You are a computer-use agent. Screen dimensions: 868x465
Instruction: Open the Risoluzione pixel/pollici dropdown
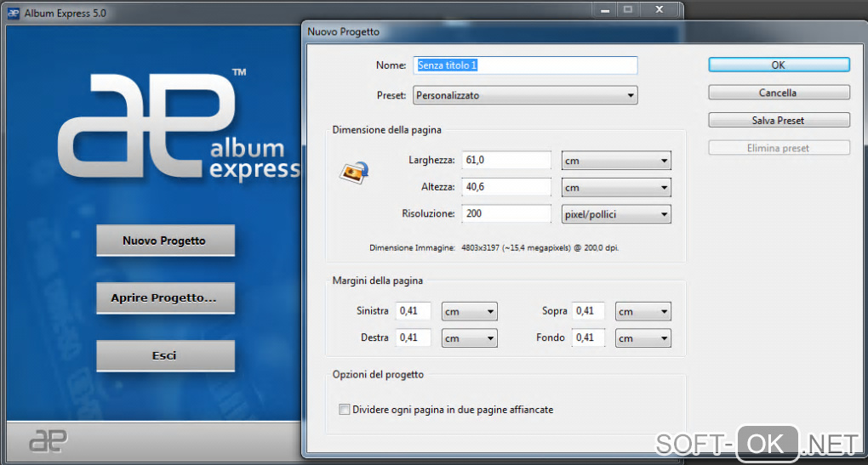coord(616,214)
